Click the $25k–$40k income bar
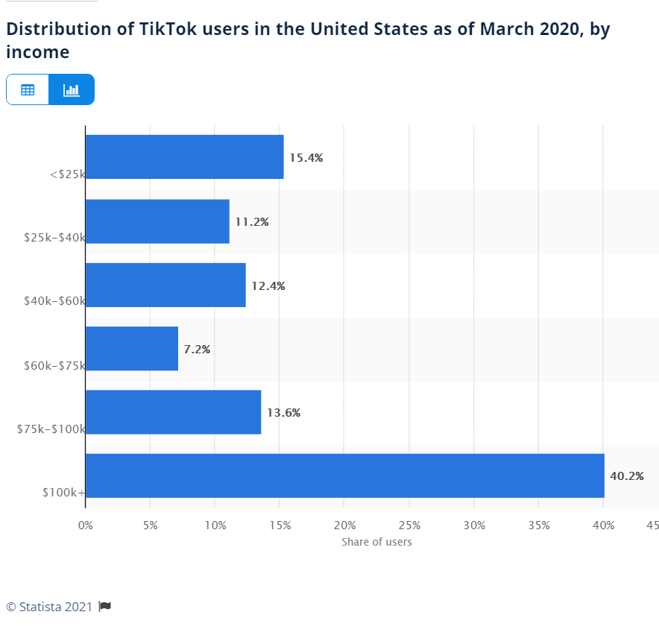Screen dimensions: 659x644 157,221
